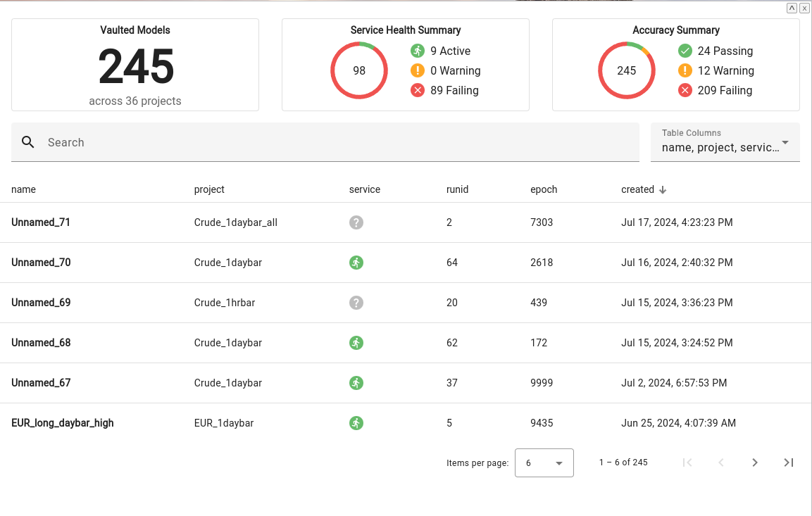Viewport: 812px width, 516px height.
Task: Click the Passing green check icon in Accuracy Summary
Action: [685, 51]
